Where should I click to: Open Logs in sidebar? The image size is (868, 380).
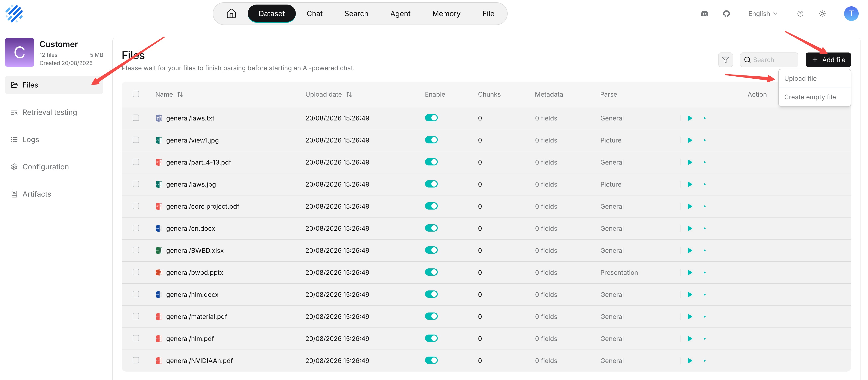pos(54,140)
